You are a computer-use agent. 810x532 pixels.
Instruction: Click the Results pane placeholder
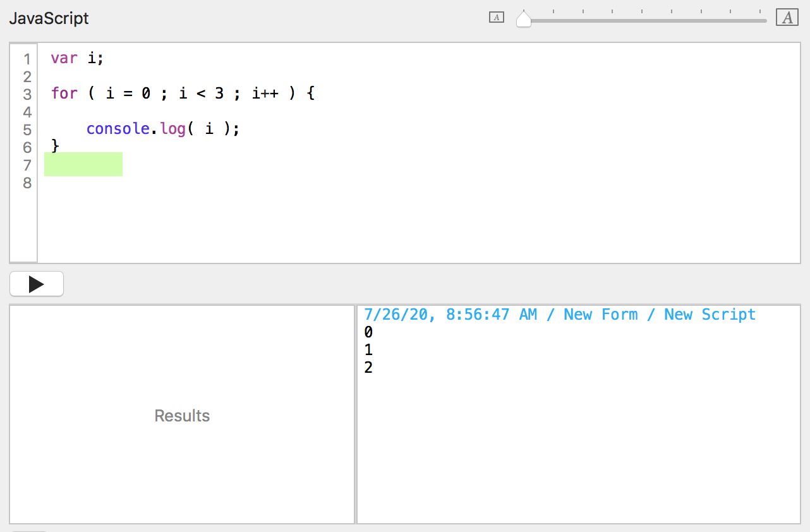click(x=182, y=415)
